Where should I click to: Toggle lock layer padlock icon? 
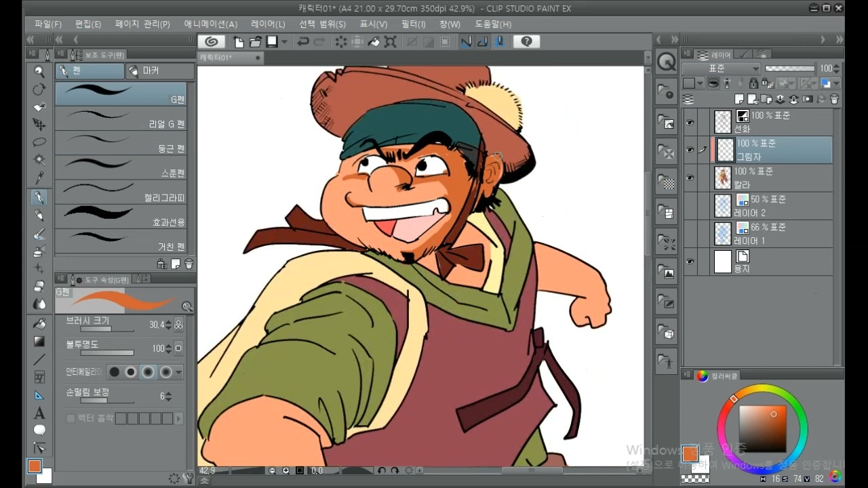click(753, 83)
